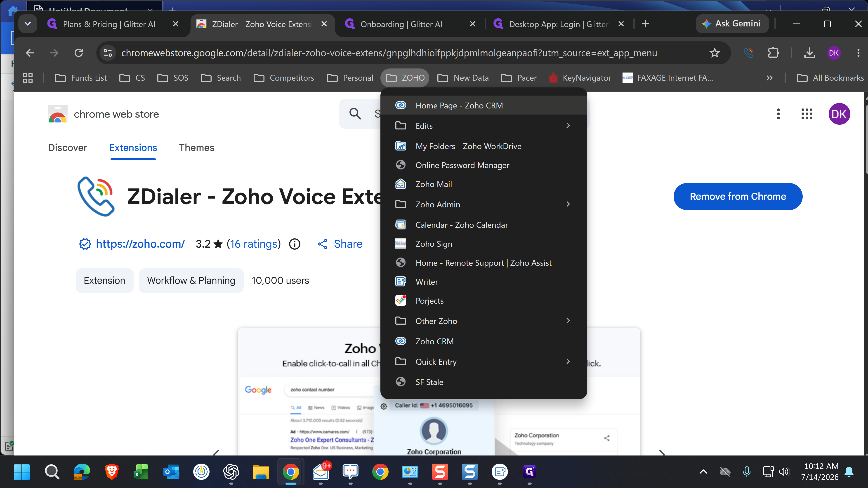
Task: Open the DK Google account avatar
Action: click(x=839, y=114)
